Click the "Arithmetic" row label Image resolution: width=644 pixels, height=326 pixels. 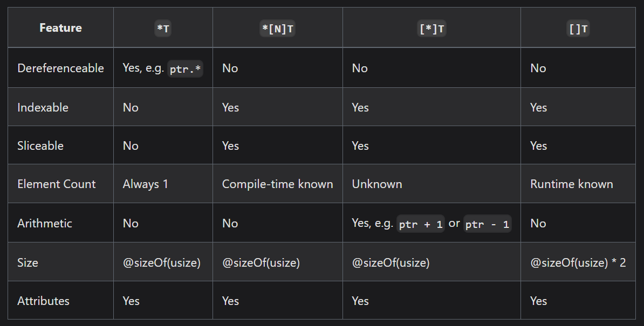click(45, 223)
